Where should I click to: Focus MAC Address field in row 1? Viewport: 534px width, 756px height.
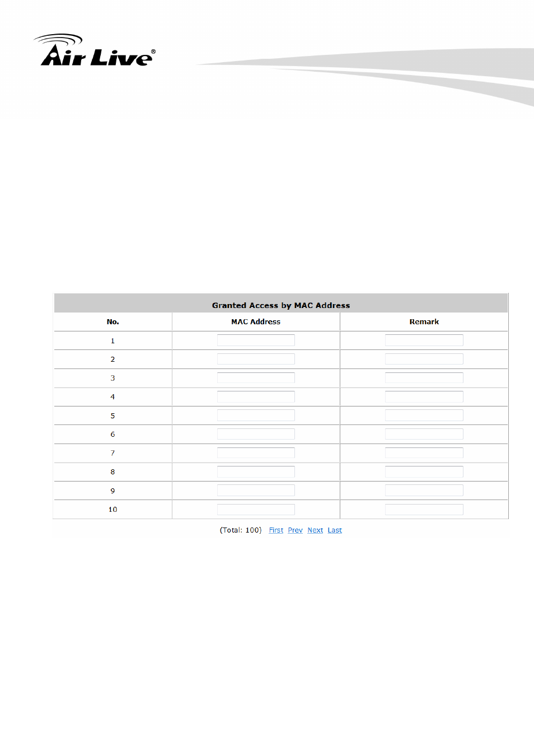256,340
